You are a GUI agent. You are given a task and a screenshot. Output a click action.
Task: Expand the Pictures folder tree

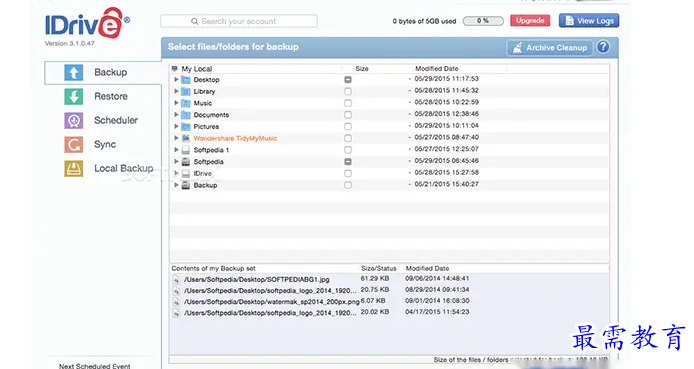[x=176, y=127]
